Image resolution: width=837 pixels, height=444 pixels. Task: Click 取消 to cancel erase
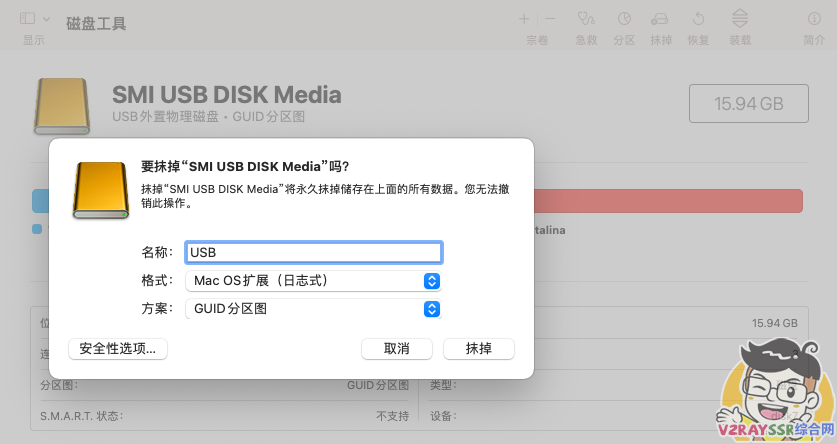click(x=396, y=349)
